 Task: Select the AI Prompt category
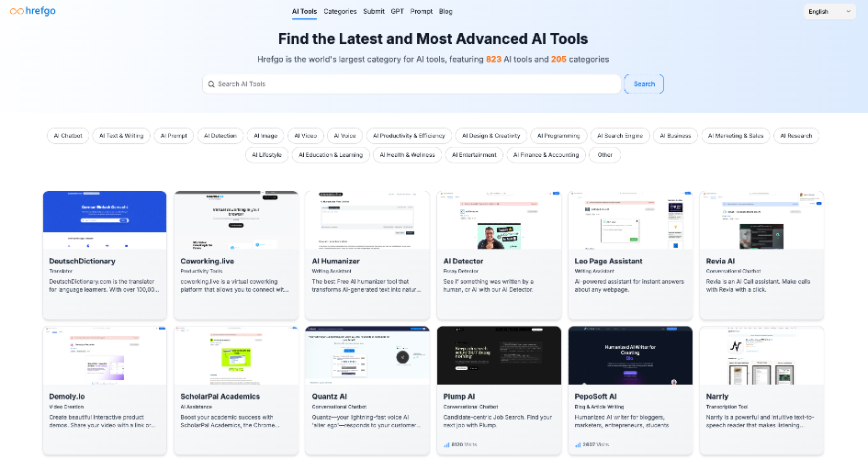click(174, 136)
